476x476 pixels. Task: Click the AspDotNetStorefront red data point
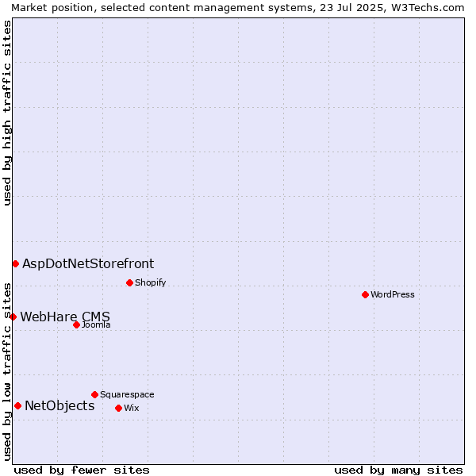(16, 264)
